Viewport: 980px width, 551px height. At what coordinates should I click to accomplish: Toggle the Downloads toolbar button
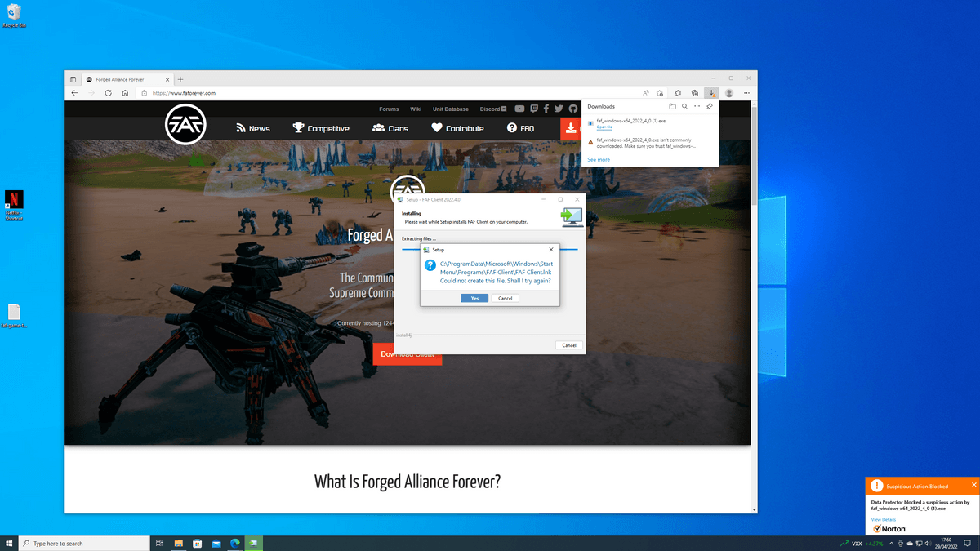point(712,93)
